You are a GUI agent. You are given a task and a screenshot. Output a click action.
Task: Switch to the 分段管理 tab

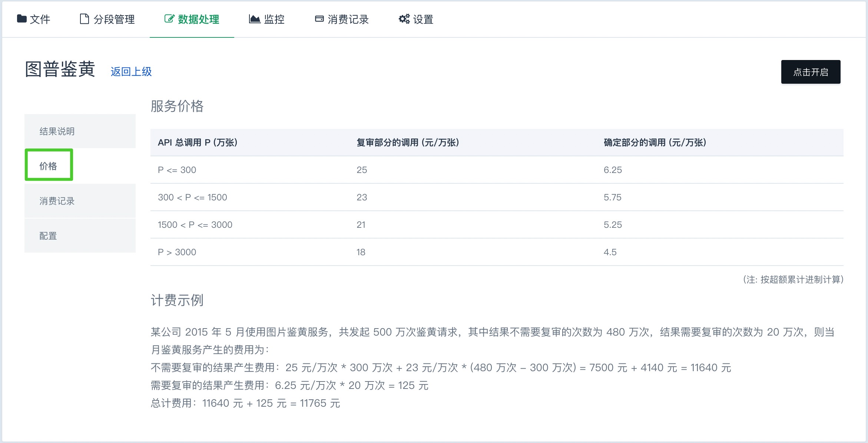[x=107, y=19]
